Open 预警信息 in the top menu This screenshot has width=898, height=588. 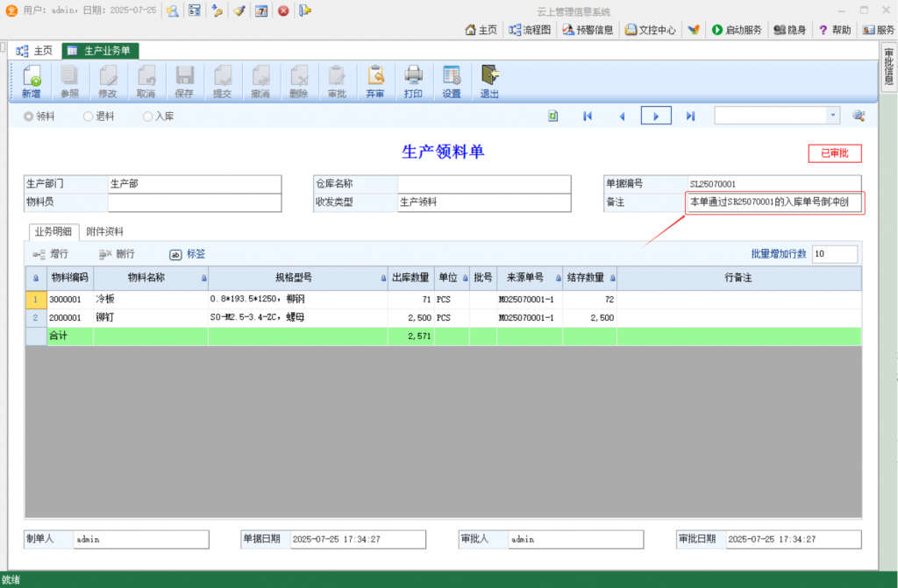coord(588,30)
